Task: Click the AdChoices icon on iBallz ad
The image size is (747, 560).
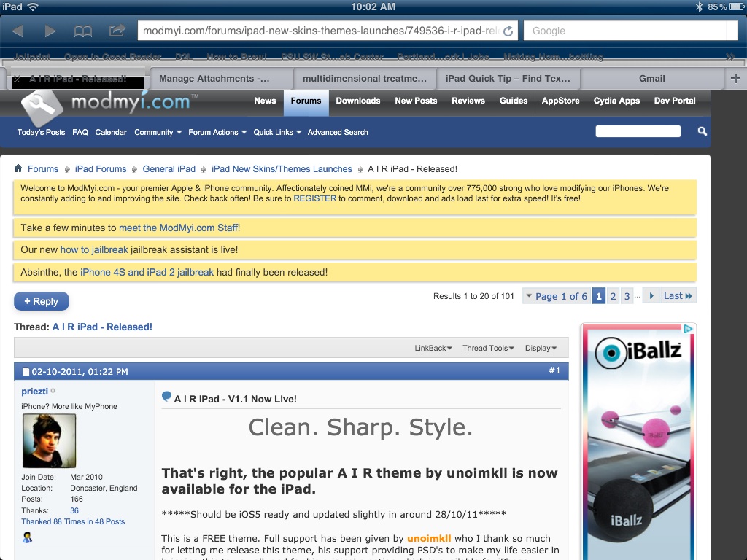Action: click(x=689, y=329)
